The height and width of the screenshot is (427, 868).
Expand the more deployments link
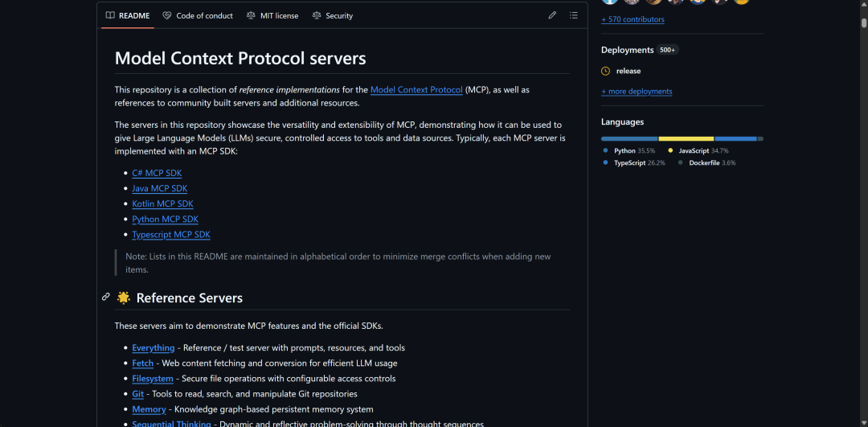point(637,92)
